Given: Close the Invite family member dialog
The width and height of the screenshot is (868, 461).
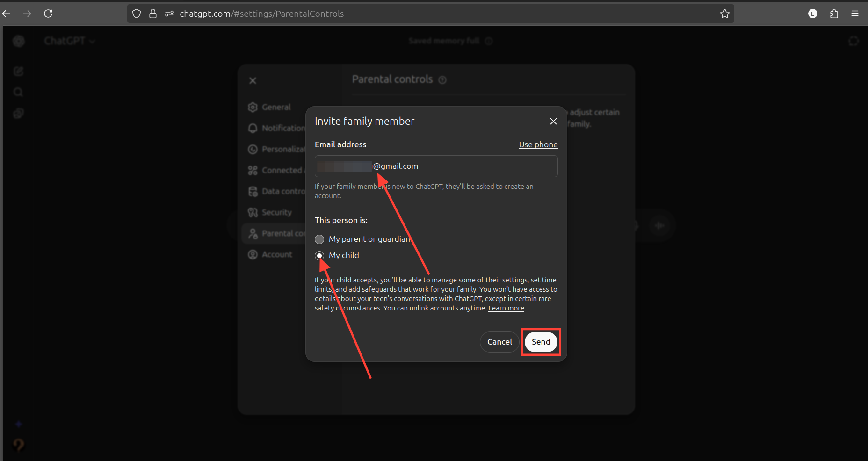Looking at the screenshot, I should (553, 121).
